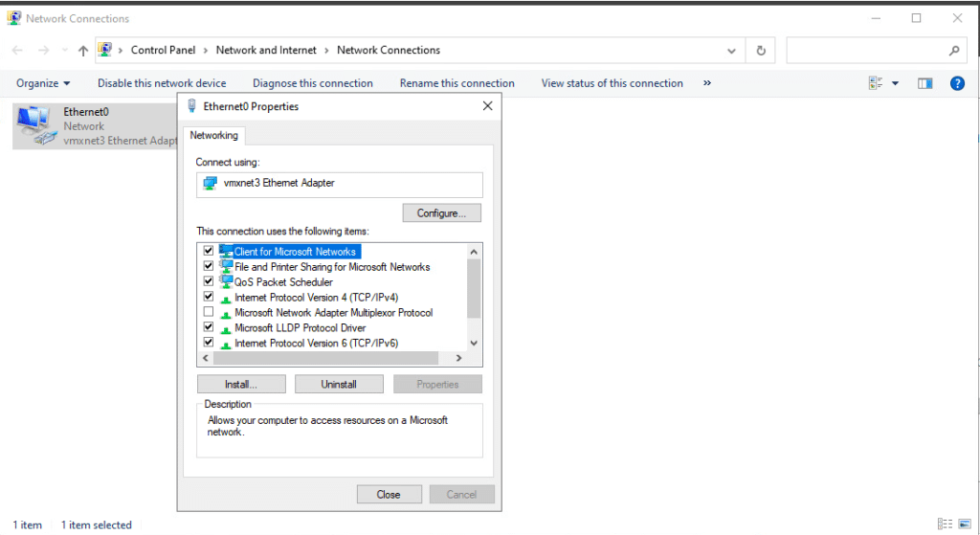This screenshot has height=535, width=980.
Task: Expand the address bar history dropdown
Action: pyautogui.click(x=732, y=51)
